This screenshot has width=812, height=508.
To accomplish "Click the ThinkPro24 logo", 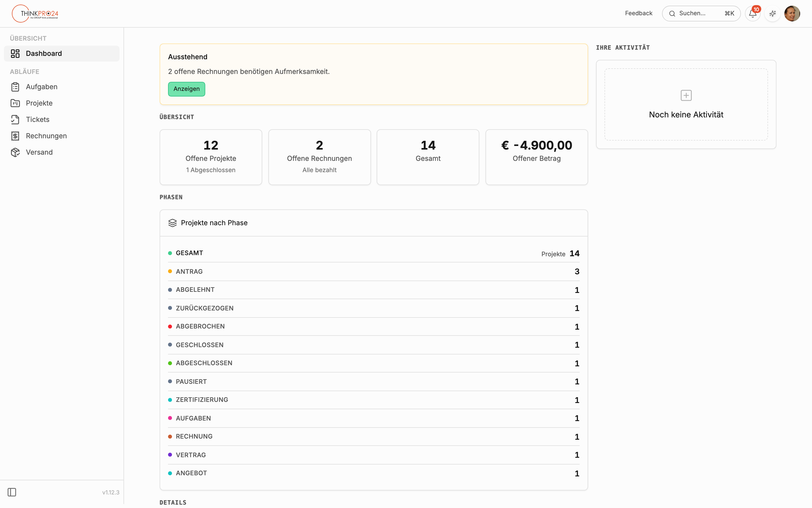I will click(35, 14).
